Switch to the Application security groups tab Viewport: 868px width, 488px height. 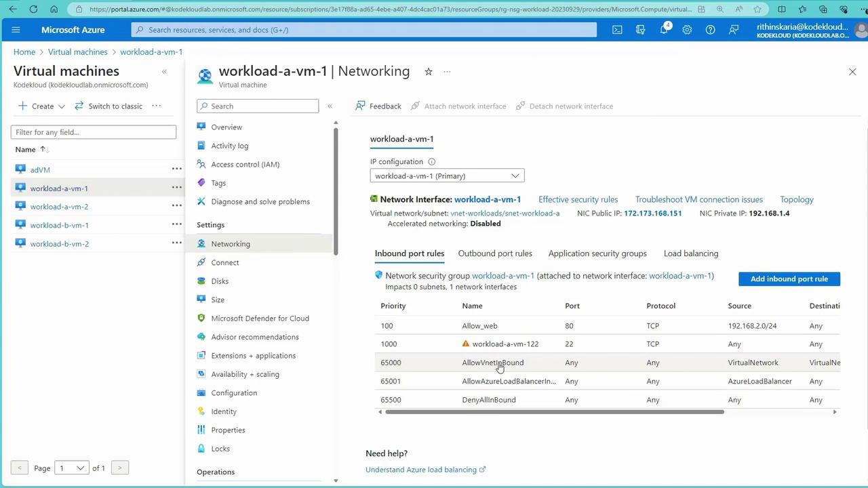pos(597,253)
